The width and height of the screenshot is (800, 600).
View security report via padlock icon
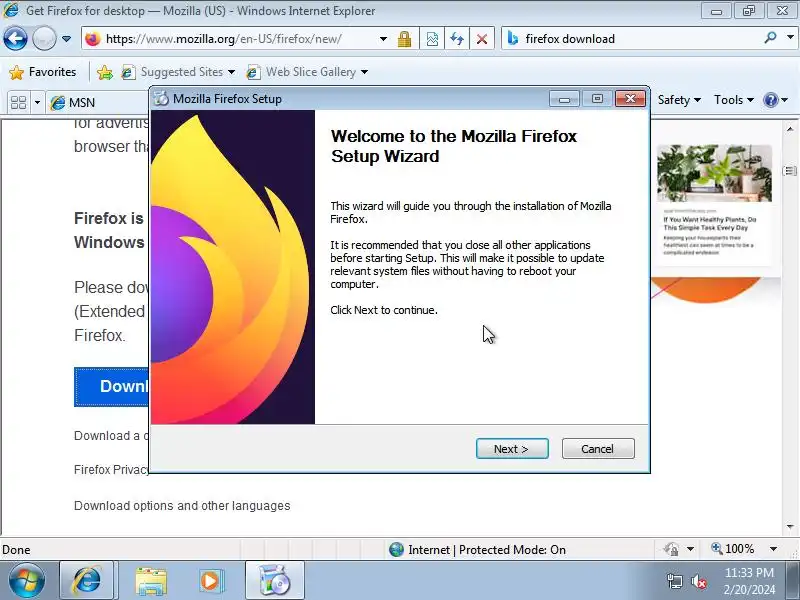coord(405,39)
